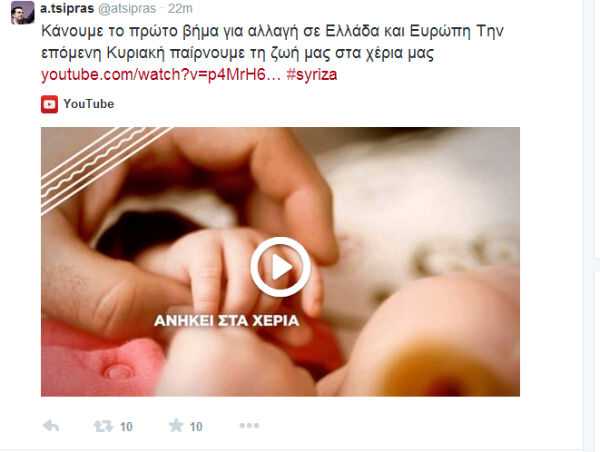Follow the youtube.com/watch link in tweet
The height and width of the screenshot is (452, 600).
(161, 75)
